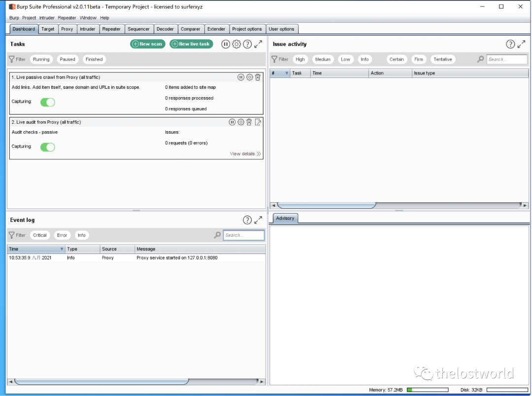Open the Window menu
This screenshot has width=532, height=396.
(x=88, y=18)
